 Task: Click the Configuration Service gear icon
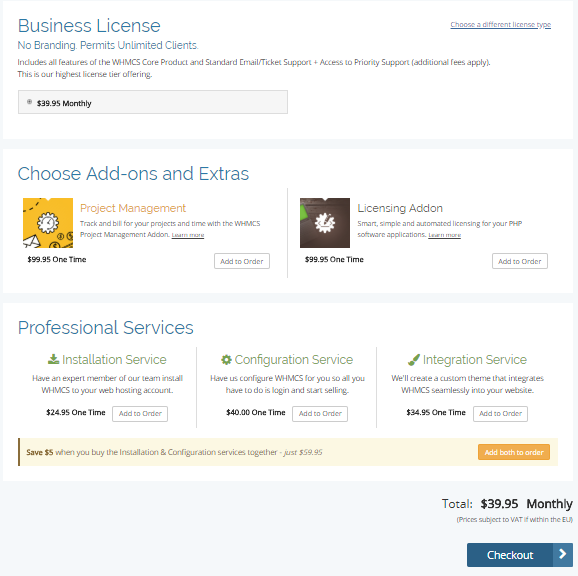tap(226, 359)
